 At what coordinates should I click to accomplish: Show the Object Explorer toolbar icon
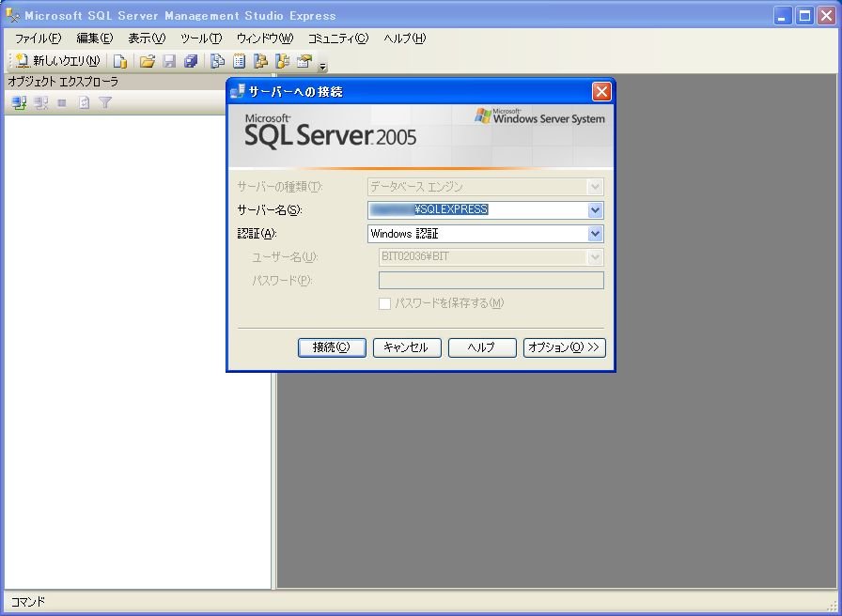[x=260, y=61]
